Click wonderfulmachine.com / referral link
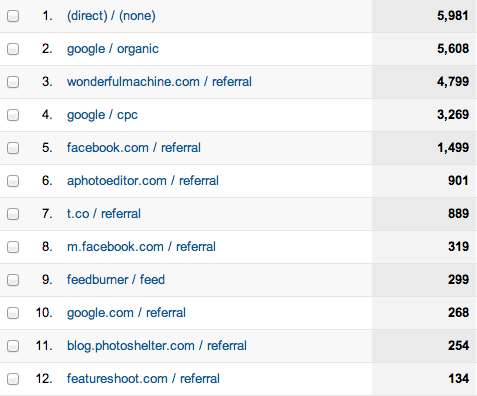The height and width of the screenshot is (396, 477). 159,82
